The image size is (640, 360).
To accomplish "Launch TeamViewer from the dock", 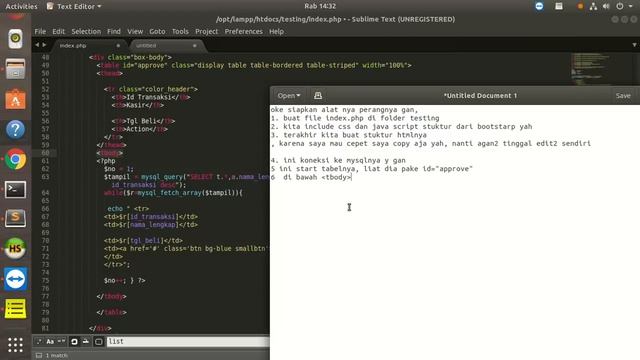I will click(x=16, y=279).
